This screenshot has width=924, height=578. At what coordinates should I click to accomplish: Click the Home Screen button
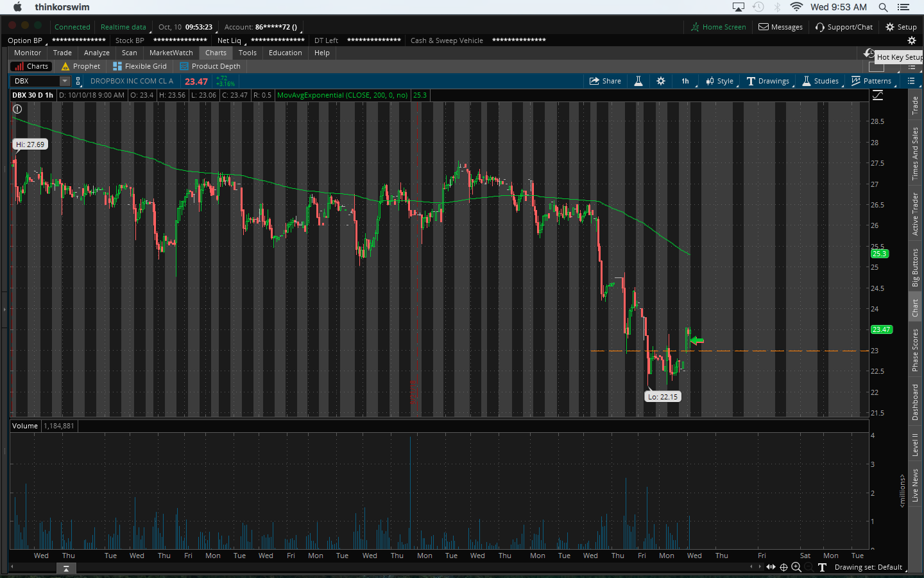[719, 27]
